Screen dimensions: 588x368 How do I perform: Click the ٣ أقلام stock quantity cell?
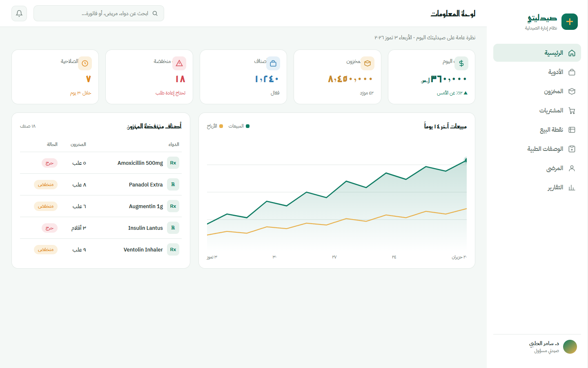[x=79, y=228]
